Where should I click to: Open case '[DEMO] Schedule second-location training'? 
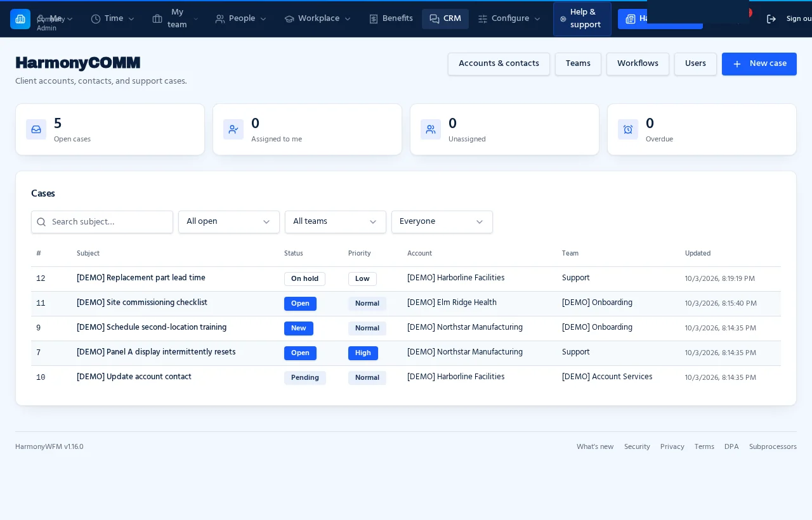[x=152, y=328]
